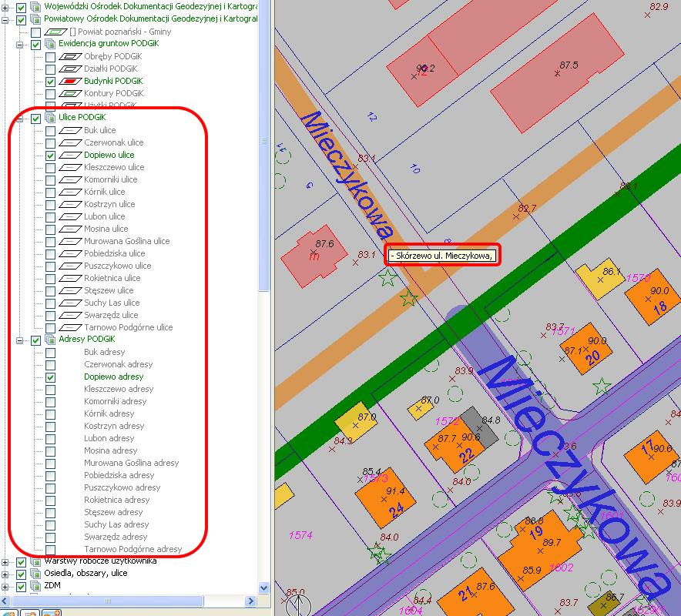Click the red Budynki PODGiK symbol icon

71,81
